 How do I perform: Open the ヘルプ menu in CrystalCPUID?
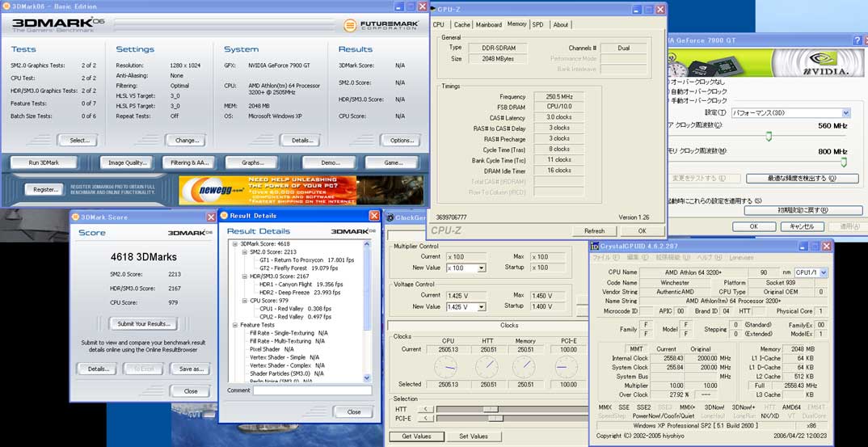[x=709, y=258]
